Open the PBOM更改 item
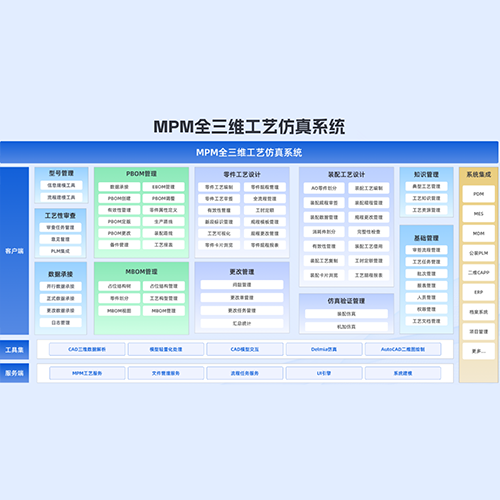 (119, 233)
